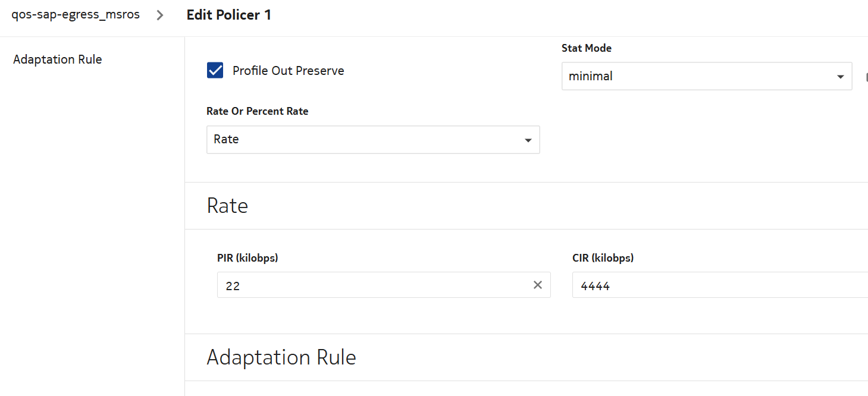Select Adaptation Rule in the left sidebar
868x396 pixels.
pos(58,59)
